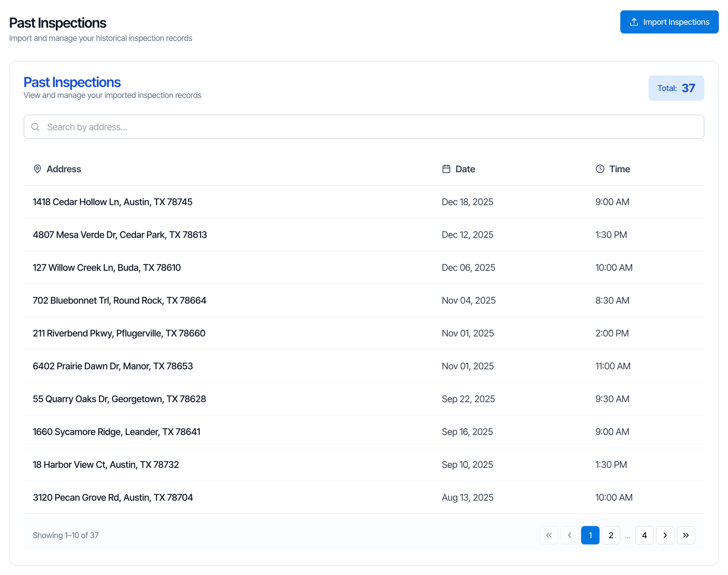728x575 pixels.
Task: Click the upload icon in Import Inspections
Action: coord(634,22)
